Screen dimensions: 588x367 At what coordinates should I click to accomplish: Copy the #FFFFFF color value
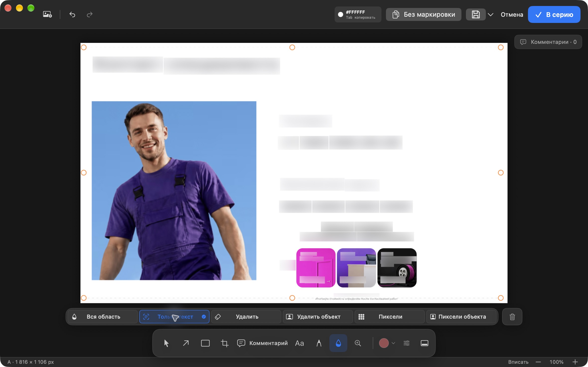pyautogui.click(x=358, y=14)
